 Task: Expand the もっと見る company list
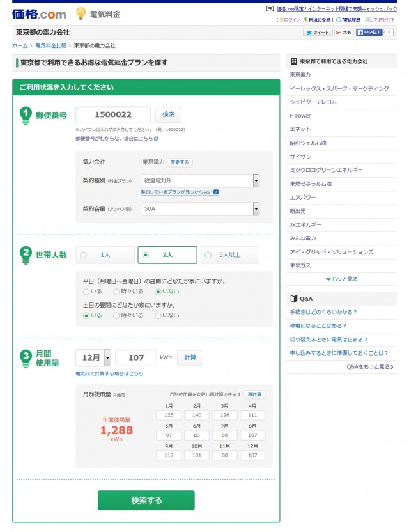click(x=341, y=279)
